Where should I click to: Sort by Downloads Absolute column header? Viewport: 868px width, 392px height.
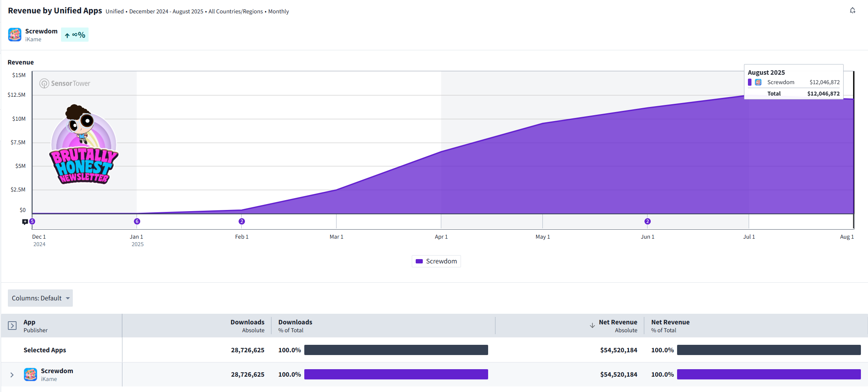click(x=247, y=326)
